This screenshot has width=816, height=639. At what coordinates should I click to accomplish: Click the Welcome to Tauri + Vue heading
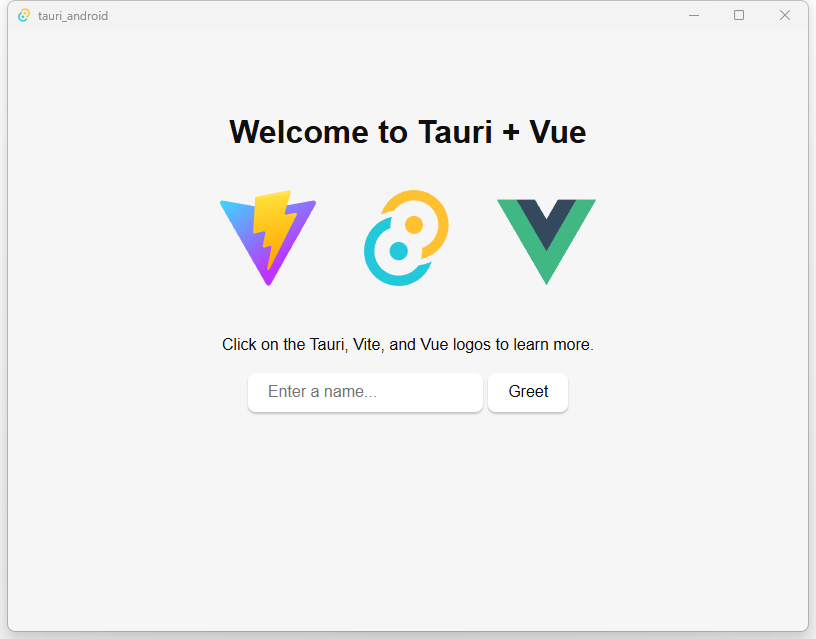click(x=408, y=132)
